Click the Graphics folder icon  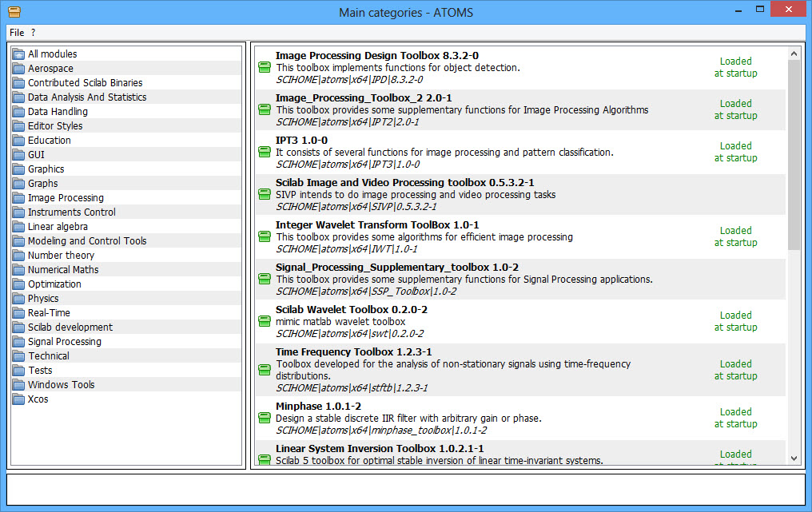18,169
